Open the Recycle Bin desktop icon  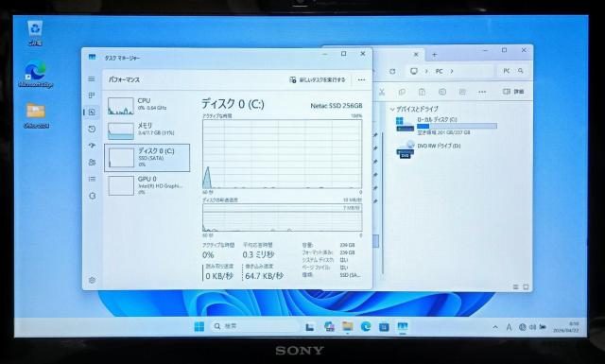click(35, 33)
